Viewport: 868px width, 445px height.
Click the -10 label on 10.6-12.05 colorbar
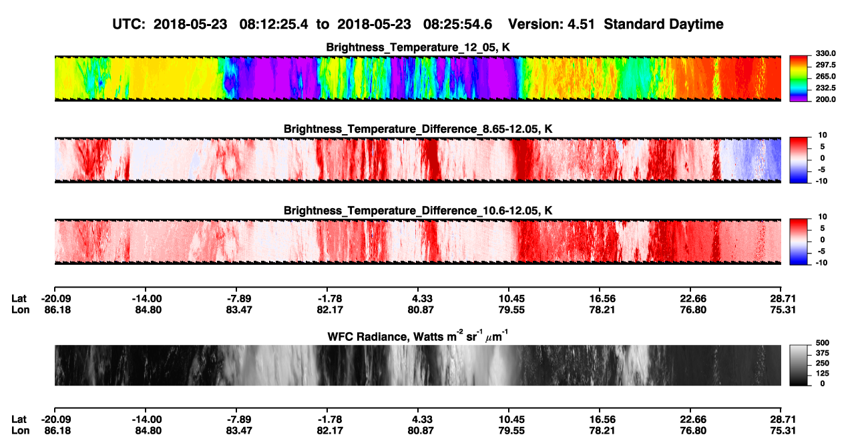tap(821, 262)
